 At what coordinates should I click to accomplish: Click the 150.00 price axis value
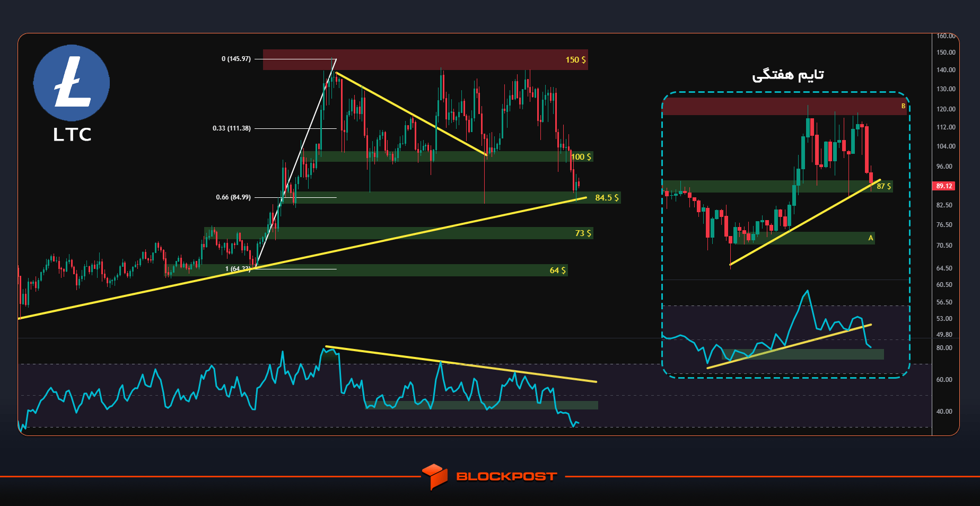tap(946, 53)
